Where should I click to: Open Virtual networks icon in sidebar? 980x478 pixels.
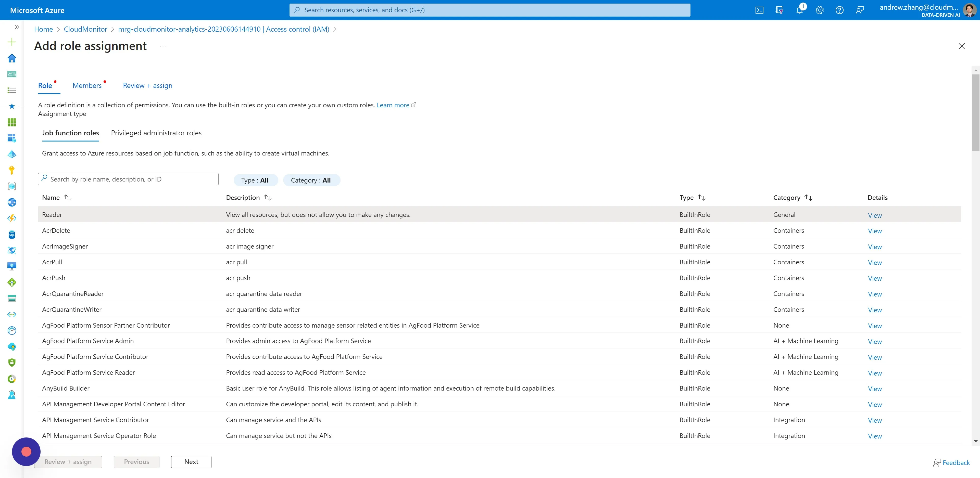click(x=12, y=315)
